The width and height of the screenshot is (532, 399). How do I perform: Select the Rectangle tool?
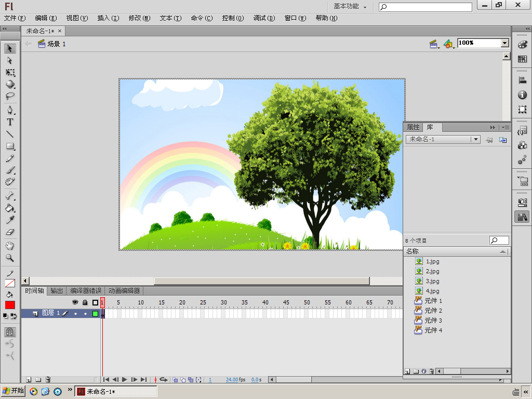pos(10,146)
